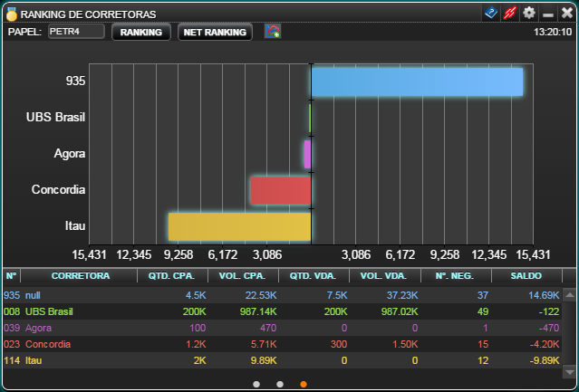Click the 935 chart axis label
Viewport: 579px width, 392px height.
click(x=75, y=81)
